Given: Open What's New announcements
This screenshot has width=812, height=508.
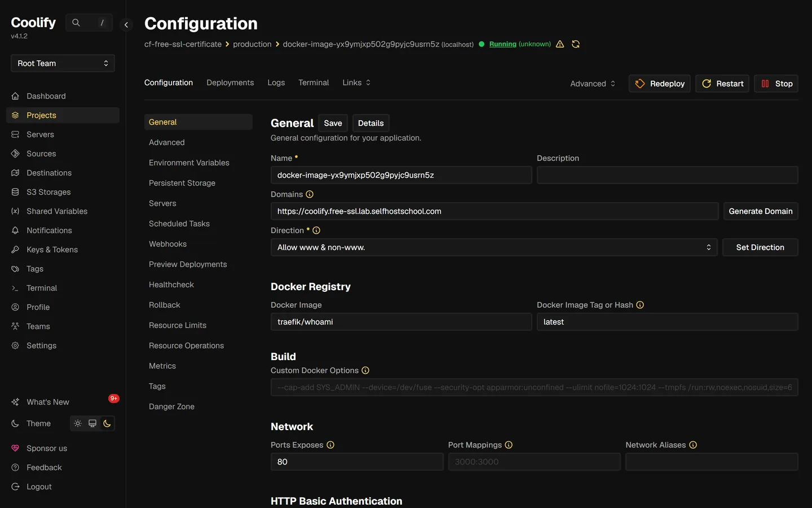Looking at the screenshot, I should coord(63,402).
